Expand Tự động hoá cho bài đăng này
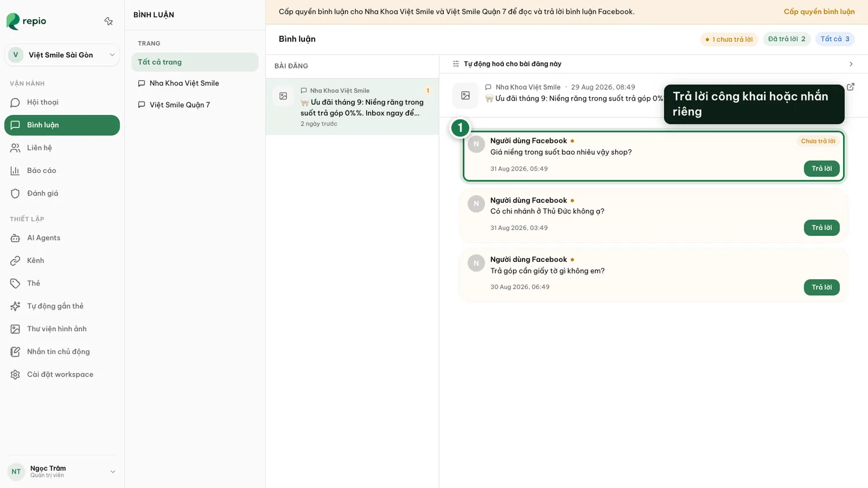 coord(653,64)
